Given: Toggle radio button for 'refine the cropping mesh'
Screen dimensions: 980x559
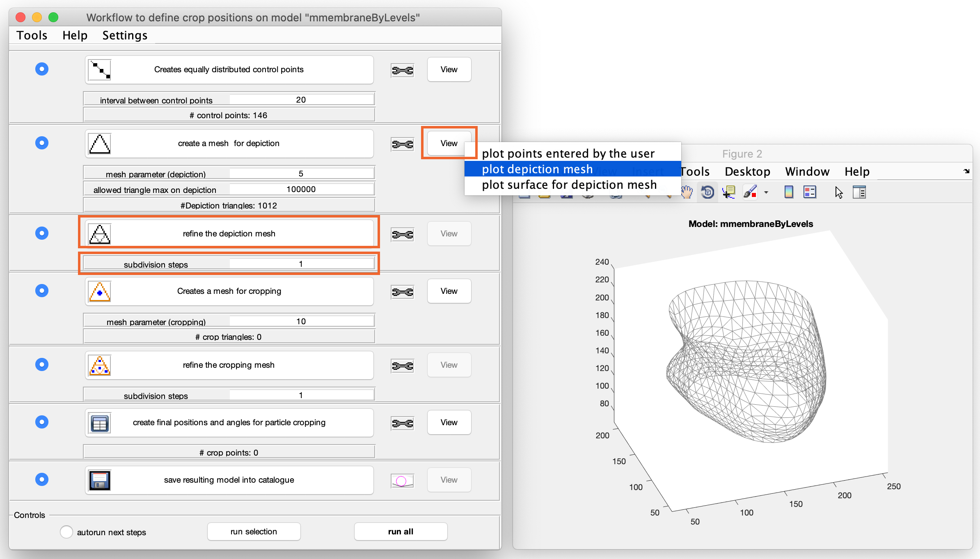Looking at the screenshot, I should click(x=42, y=364).
